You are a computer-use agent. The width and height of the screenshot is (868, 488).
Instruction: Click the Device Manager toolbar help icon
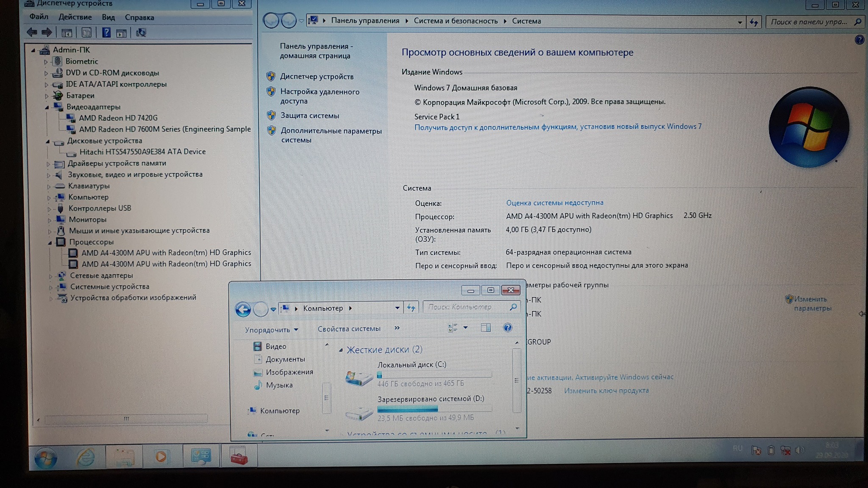click(106, 33)
